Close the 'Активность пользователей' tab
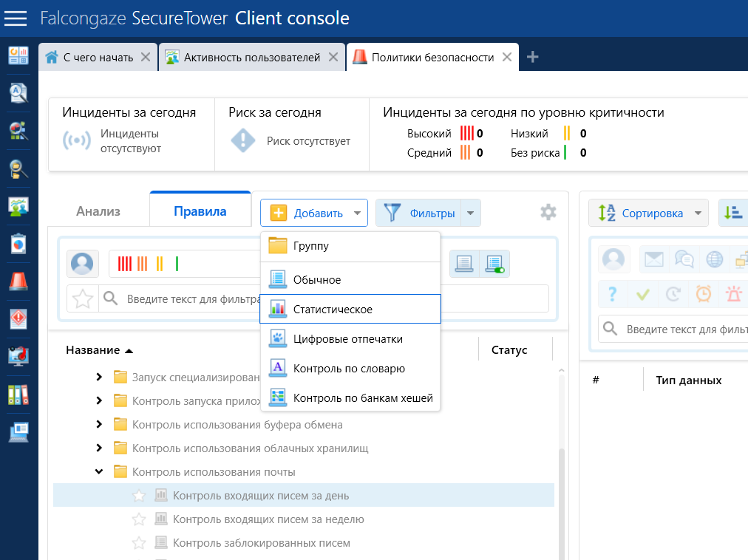This screenshot has width=748, height=560. click(333, 57)
